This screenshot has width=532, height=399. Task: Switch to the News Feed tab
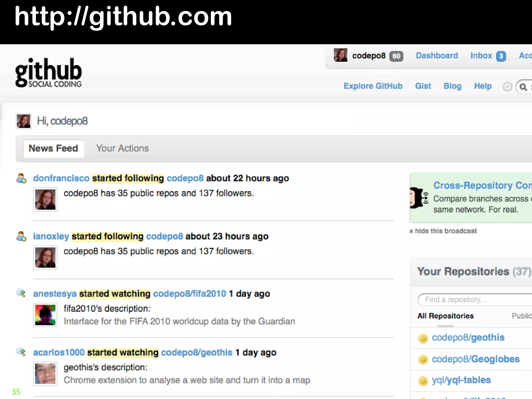click(54, 149)
